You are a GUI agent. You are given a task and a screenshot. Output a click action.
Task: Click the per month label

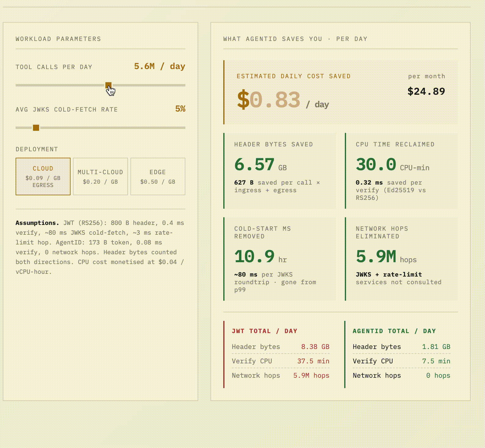tap(427, 76)
